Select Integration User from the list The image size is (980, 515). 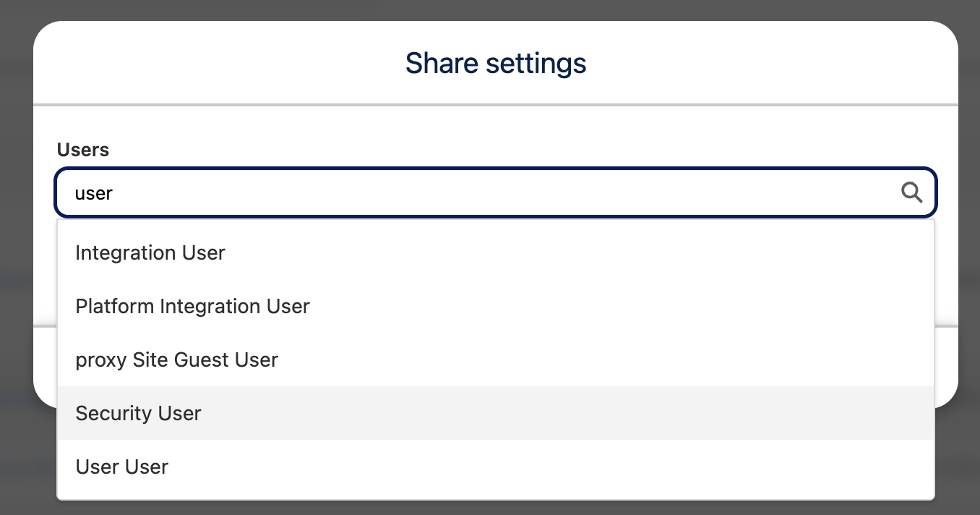click(150, 253)
